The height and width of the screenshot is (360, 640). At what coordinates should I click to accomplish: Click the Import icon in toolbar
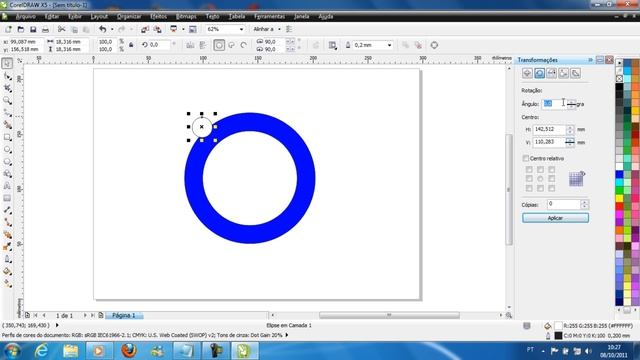click(145, 29)
